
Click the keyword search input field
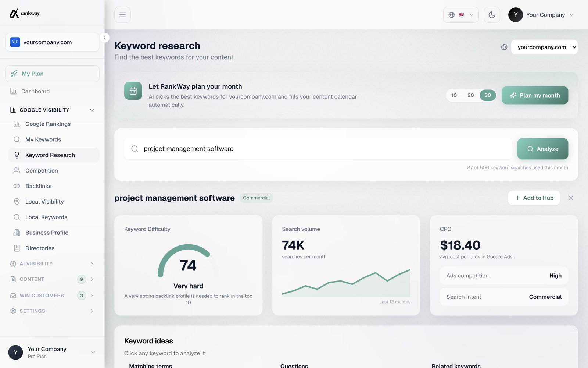point(318,149)
